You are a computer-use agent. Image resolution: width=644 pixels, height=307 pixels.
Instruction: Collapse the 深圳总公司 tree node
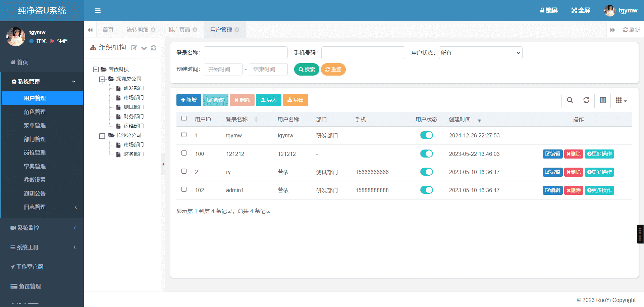click(x=102, y=79)
